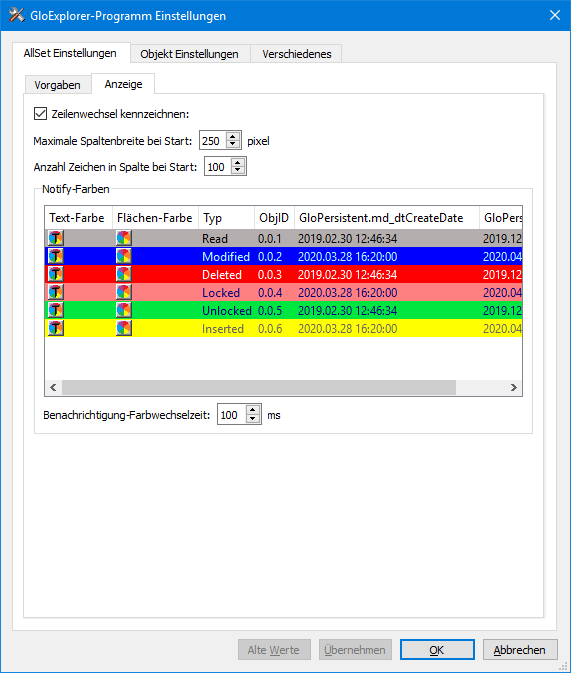Select the Vorgaben sub-tab
The width and height of the screenshot is (571, 673).
[x=58, y=85]
